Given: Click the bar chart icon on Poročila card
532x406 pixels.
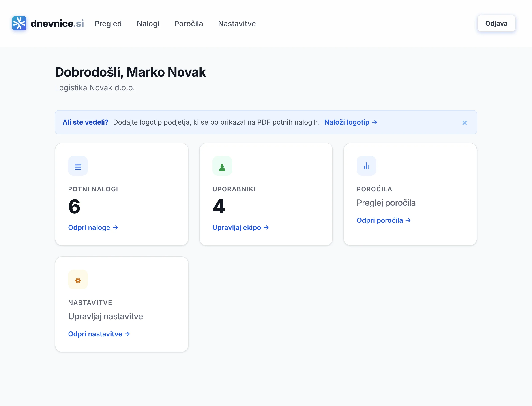Looking at the screenshot, I should 366,166.
